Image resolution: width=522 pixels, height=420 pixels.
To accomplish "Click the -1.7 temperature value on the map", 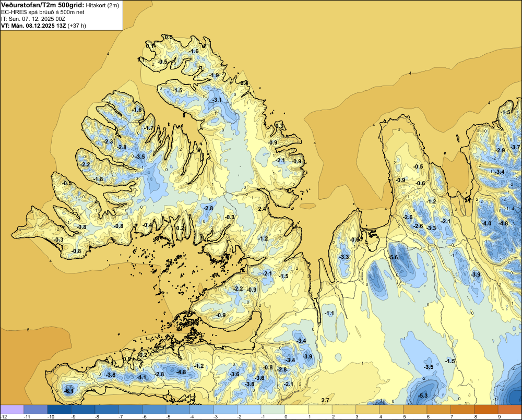I will coord(149,128).
